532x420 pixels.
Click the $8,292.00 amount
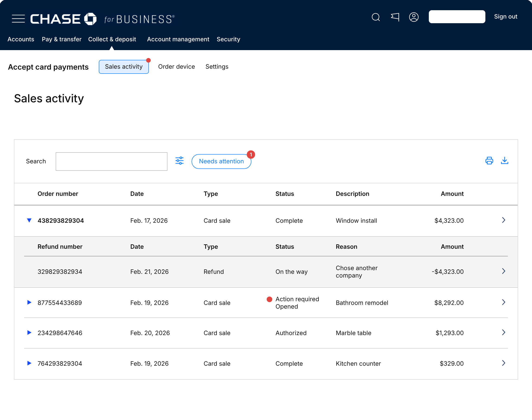[449, 303]
